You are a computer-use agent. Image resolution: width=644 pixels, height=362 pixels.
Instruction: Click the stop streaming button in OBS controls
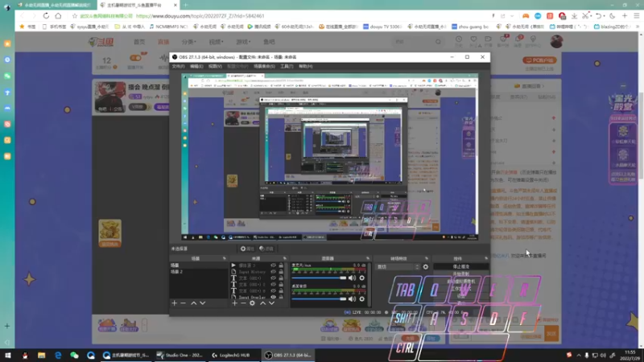460,267
